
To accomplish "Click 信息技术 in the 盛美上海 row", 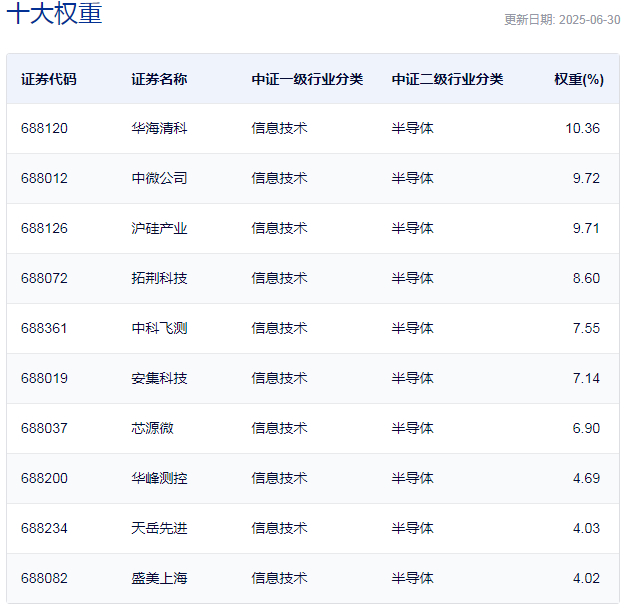I will point(279,578).
